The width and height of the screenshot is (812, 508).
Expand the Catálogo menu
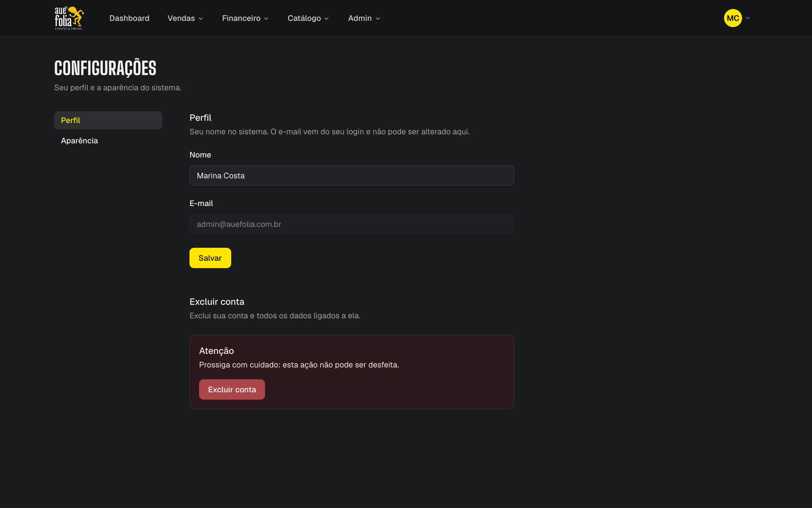[308, 18]
